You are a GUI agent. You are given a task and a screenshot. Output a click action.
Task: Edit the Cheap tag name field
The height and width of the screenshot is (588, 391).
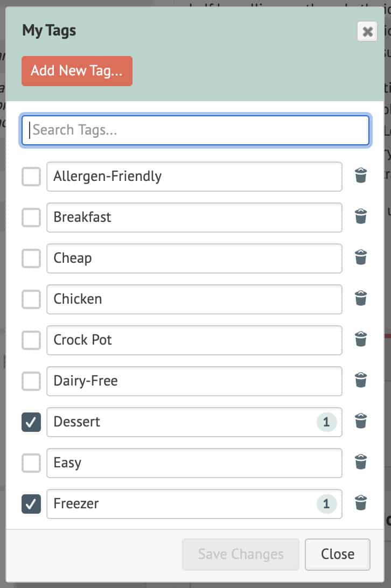click(194, 258)
